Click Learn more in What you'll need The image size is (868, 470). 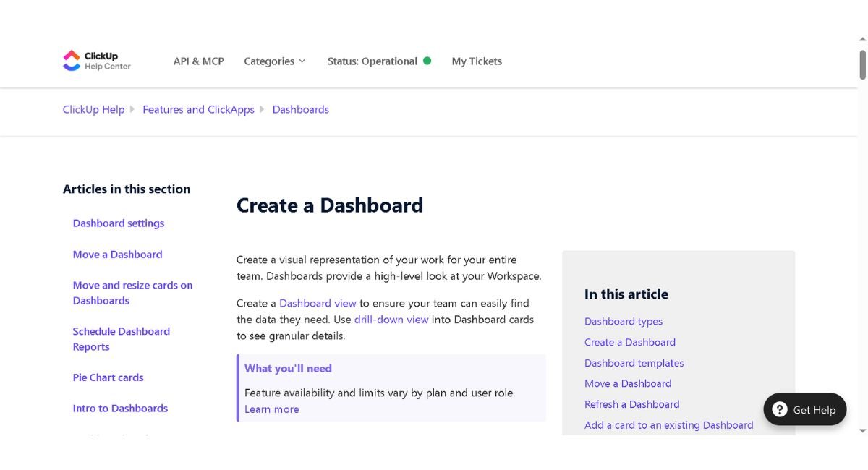(271, 409)
